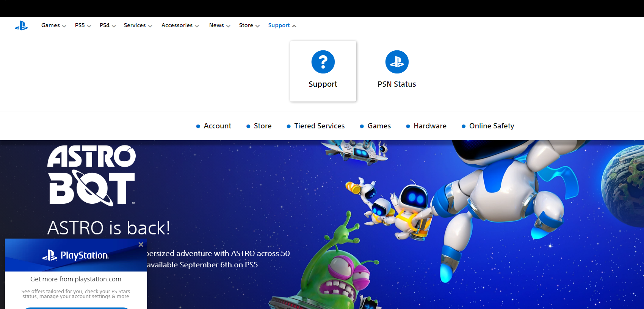Expand the Store dropdown in top navigation
Image resolution: width=644 pixels, height=309 pixels.
tap(249, 25)
